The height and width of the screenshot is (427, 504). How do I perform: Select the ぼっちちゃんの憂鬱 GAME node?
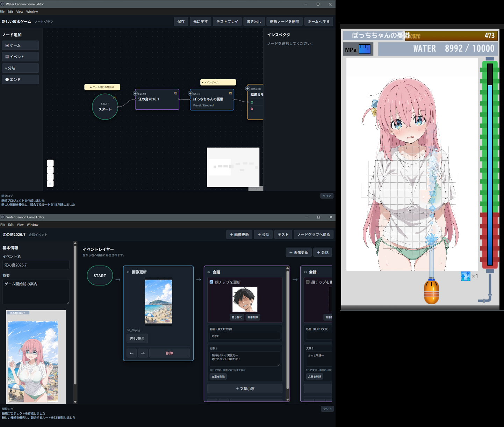[212, 100]
